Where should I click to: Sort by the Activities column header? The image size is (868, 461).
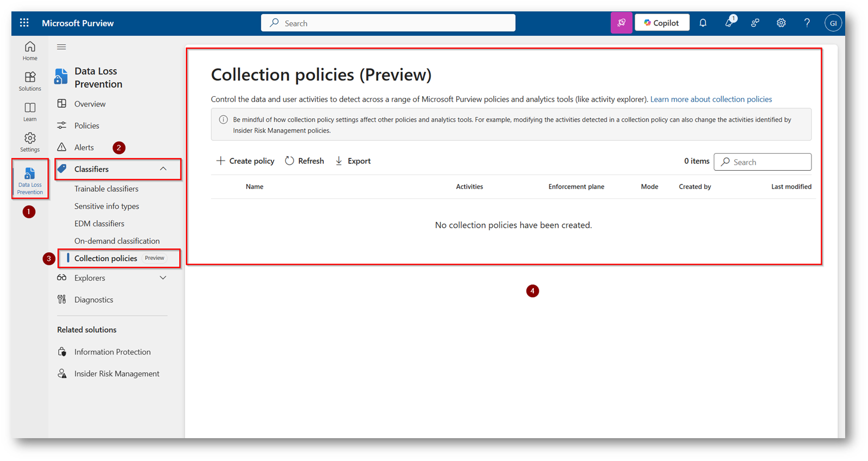[x=470, y=186]
